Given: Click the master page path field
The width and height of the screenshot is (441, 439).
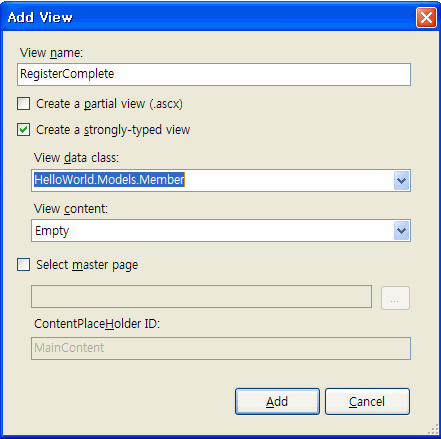Looking at the screenshot, I should [201, 296].
